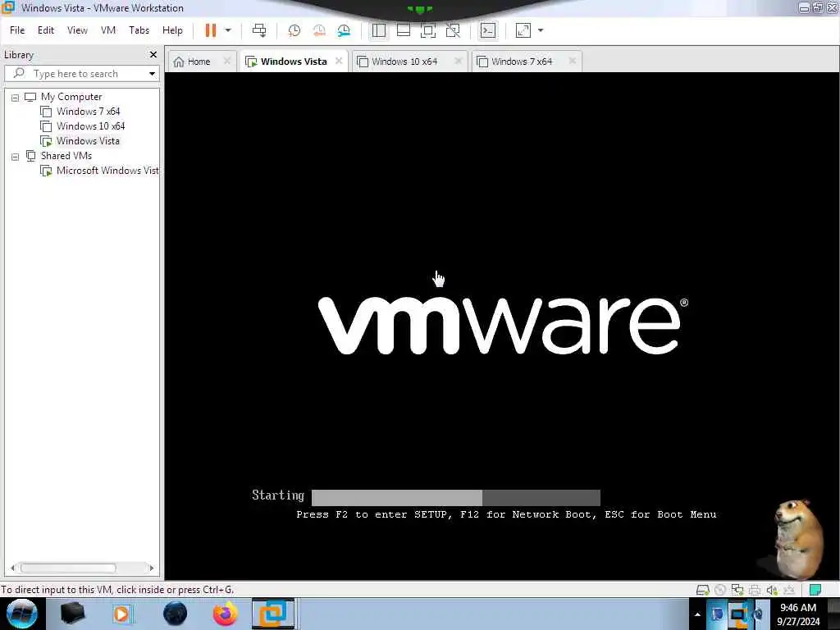The image size is (840, 630).
Task: Open the Edit menu
Action: click(46, 30)
